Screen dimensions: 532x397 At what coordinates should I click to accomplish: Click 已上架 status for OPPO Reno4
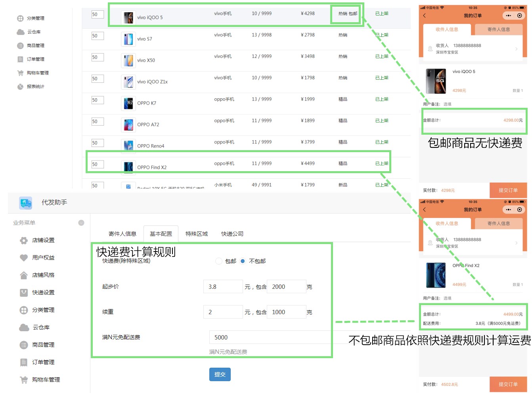pyautogui.click(x=382, y=142)
